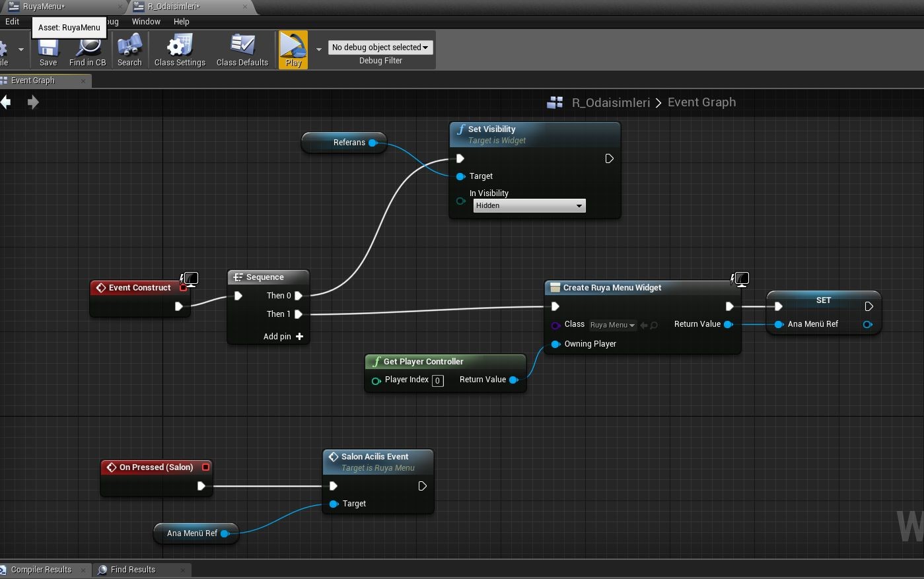The height and width of the screenshot is (579, 924).
Task: Open the Search tool in the toolbar
Action: coord(129,50)
